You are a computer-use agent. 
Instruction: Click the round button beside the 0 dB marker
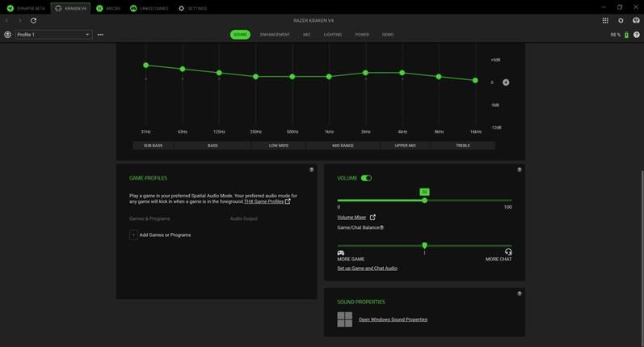[506, 83]
